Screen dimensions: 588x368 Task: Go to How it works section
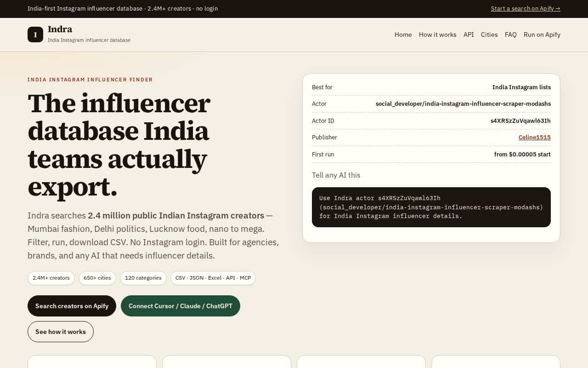pos(438,34)
